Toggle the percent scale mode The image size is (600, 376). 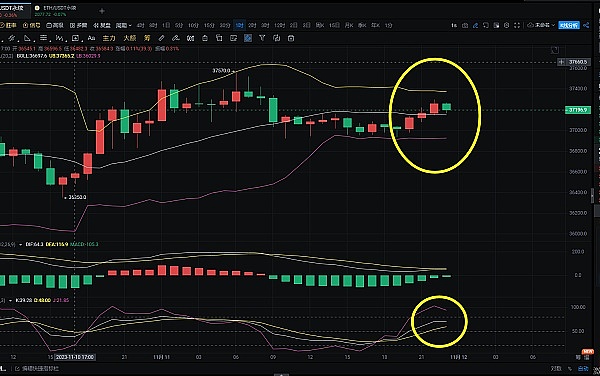[x=570, y=368]
